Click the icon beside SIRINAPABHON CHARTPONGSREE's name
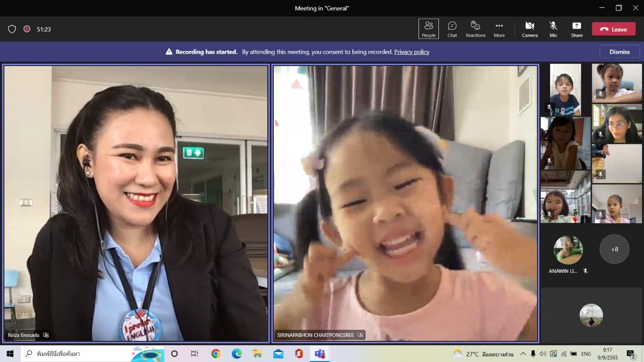The height and width of the screenshot is (362, 644). click(x=361, y=335)
